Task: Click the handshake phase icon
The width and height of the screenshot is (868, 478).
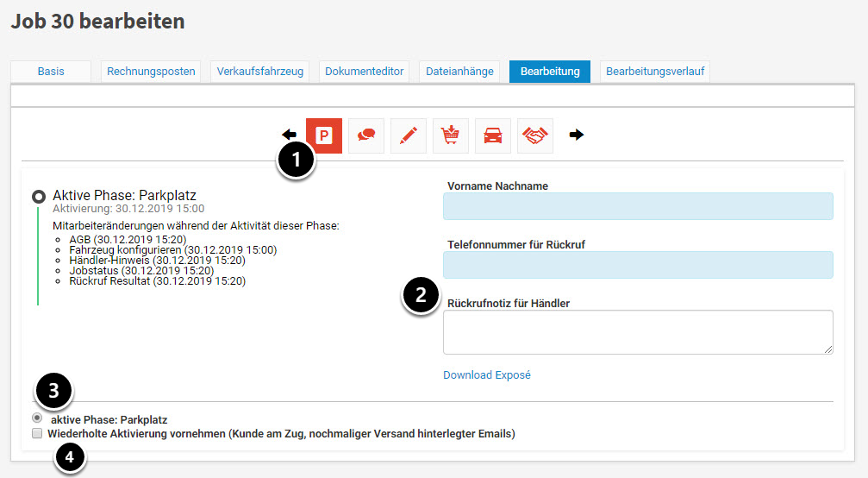Action: pyautogui.click(x=535, y=135)
